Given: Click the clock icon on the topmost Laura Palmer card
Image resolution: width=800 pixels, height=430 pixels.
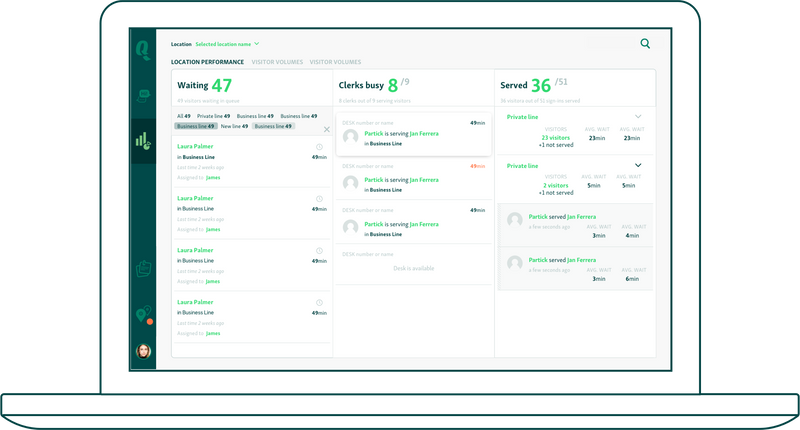Looking at the screenshot, I should 319,147.
